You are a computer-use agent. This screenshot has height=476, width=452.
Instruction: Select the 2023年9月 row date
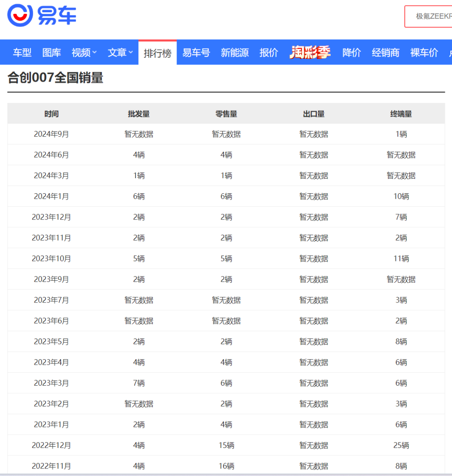tap(51, 279)
